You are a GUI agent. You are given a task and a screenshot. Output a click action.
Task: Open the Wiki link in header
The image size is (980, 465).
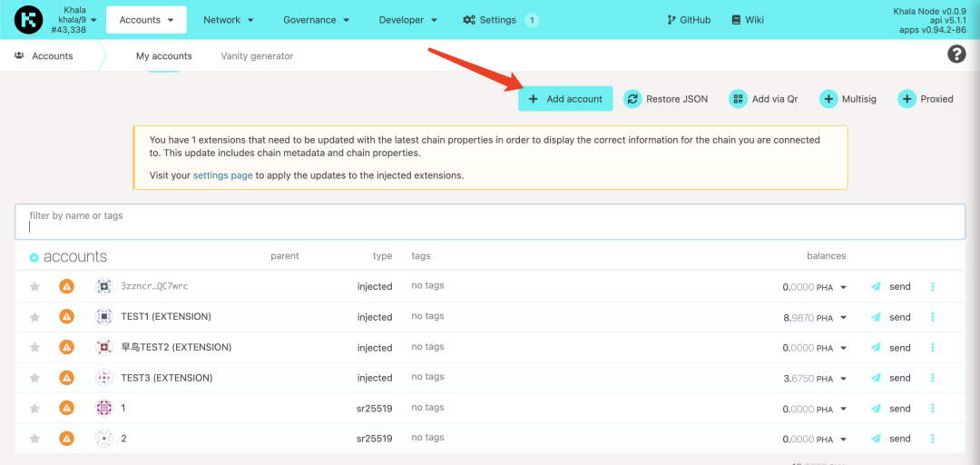pyautogui.click(x=748, y=20)
